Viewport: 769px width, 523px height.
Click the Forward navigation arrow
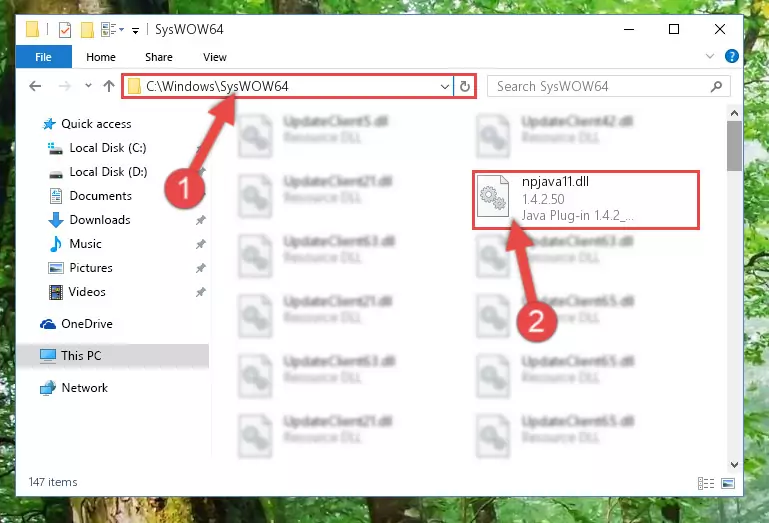tap(64, 86)
